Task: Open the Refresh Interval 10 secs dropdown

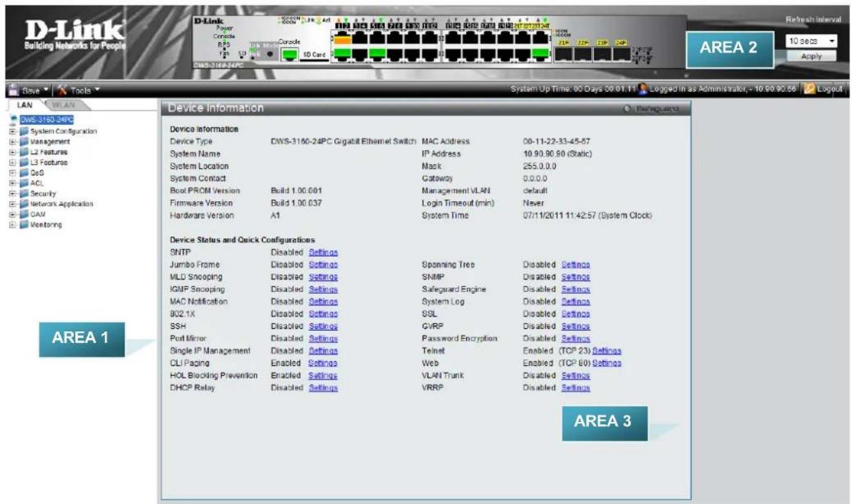Action: (811, 40)
